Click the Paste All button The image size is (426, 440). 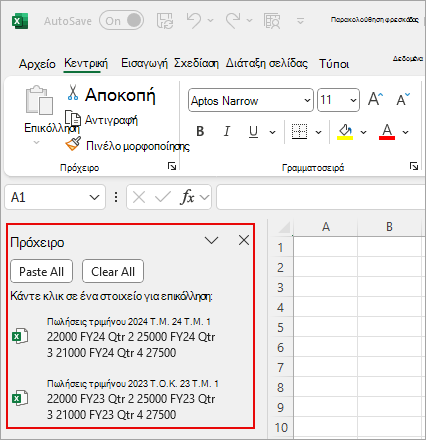tap(42, 271)
